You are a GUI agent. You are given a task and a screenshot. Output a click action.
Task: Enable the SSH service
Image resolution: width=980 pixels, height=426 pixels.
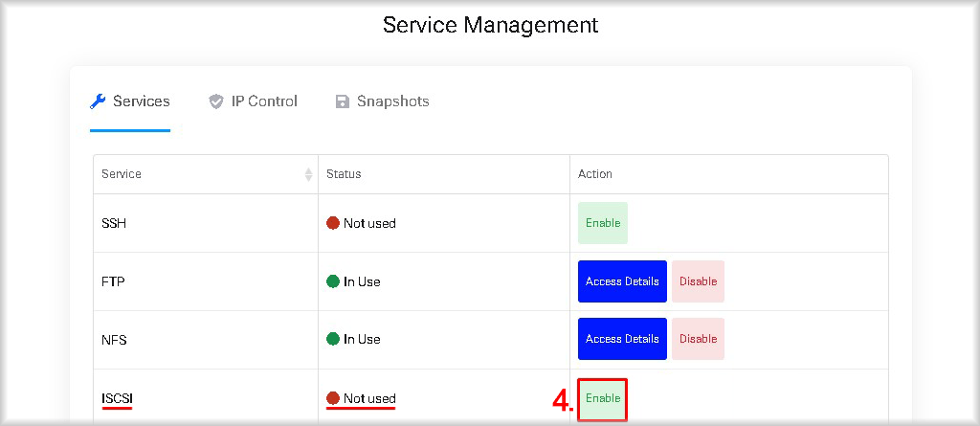[603, 223]
